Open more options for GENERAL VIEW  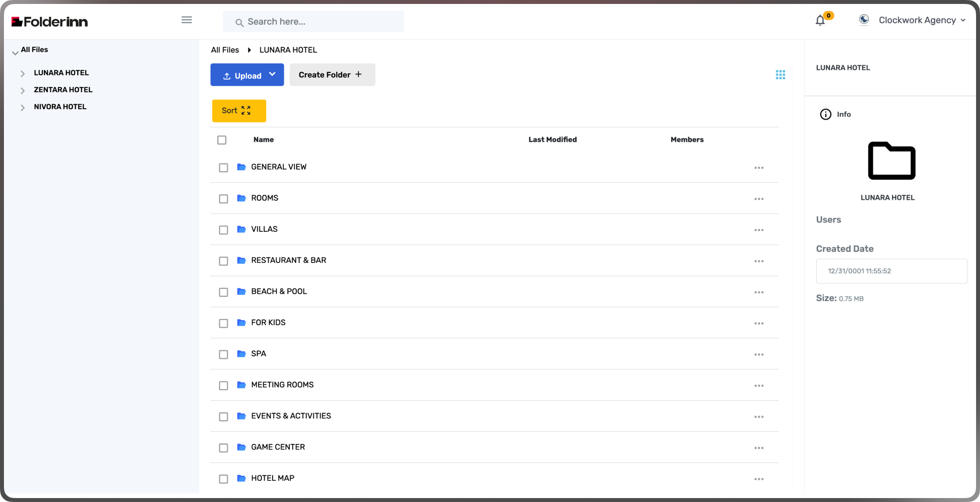tap(759, 168)
